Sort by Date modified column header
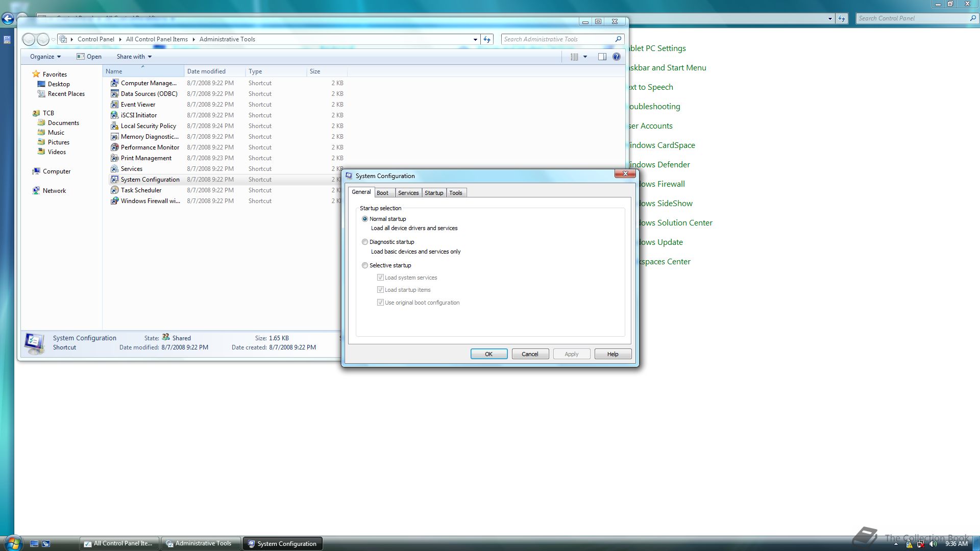 [x=214, y=71]
